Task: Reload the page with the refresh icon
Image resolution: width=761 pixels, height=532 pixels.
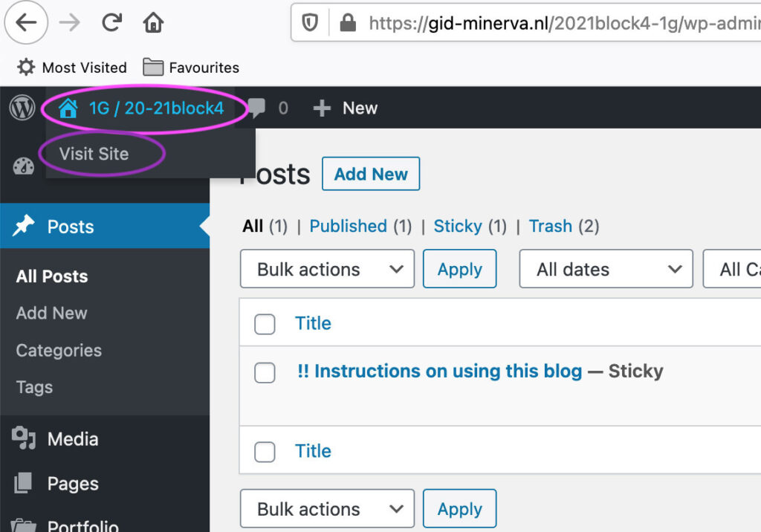Action: [111, 23]
